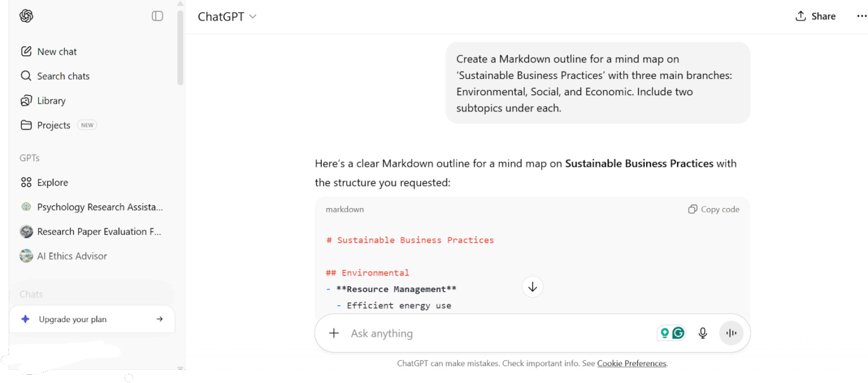868x383 pixels.
Task: Toggle the lightbulb suggestion icon
Action: tap(663, 333)
